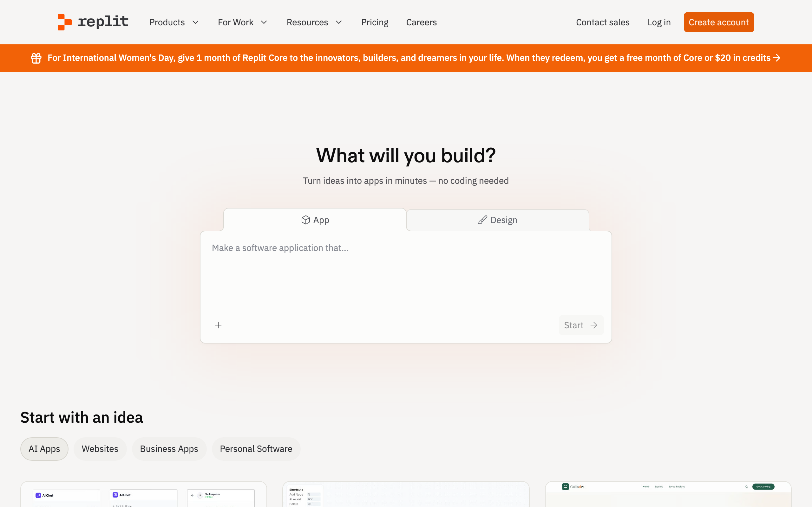Select the Personal Software filter chip
Screen dimensions: 812x507
click(x=256, y=449)
